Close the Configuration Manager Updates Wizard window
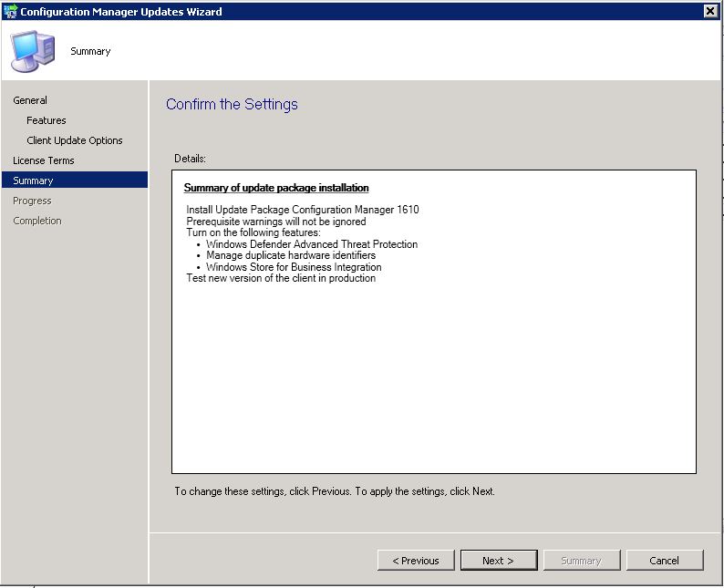724x588 pixels. click(x=710, y=11)
